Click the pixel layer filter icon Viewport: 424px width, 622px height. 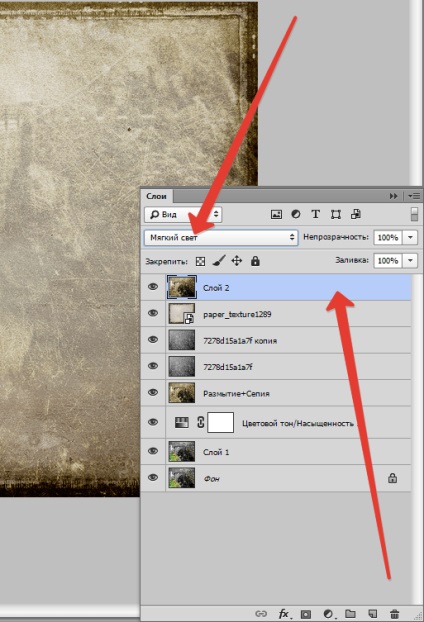pyautogui.click(x=276, y=215)
